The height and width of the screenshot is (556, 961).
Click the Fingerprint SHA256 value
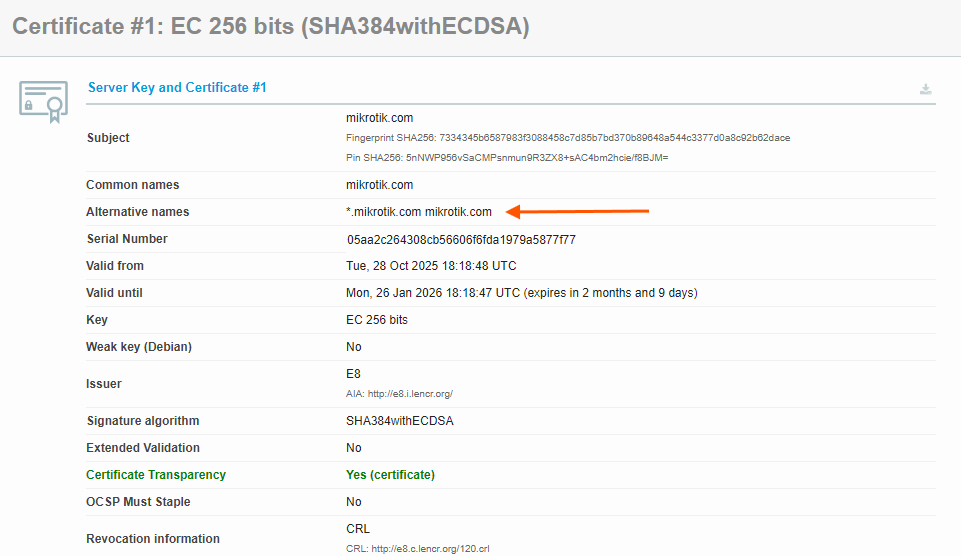click(568, 138)
